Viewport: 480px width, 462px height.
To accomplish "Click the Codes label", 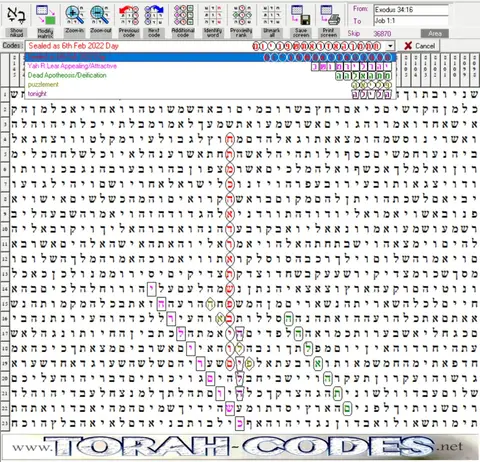I will 13,45.
